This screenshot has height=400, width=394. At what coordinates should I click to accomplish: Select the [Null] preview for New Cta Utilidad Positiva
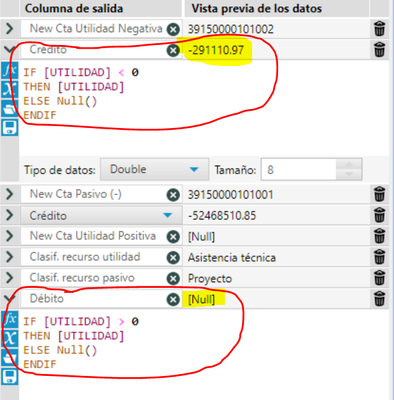[201, 237]
